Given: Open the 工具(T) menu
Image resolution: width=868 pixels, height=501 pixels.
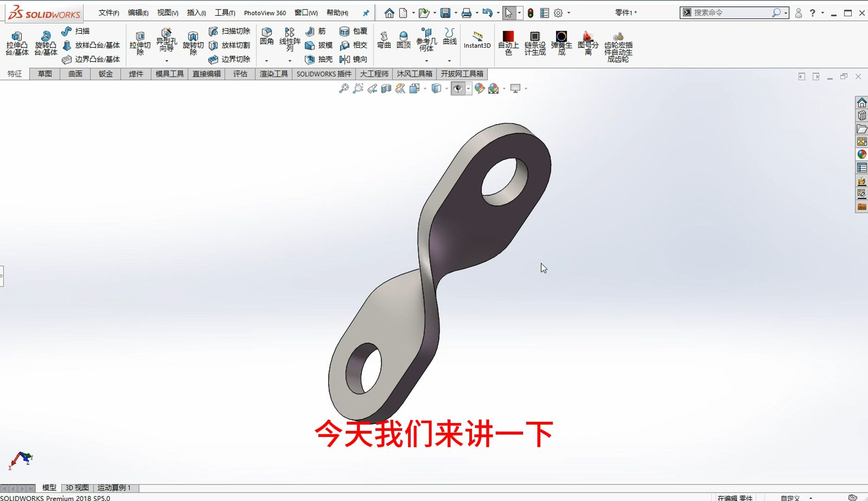Looking at the screenshot, I should tap(225, 13).
